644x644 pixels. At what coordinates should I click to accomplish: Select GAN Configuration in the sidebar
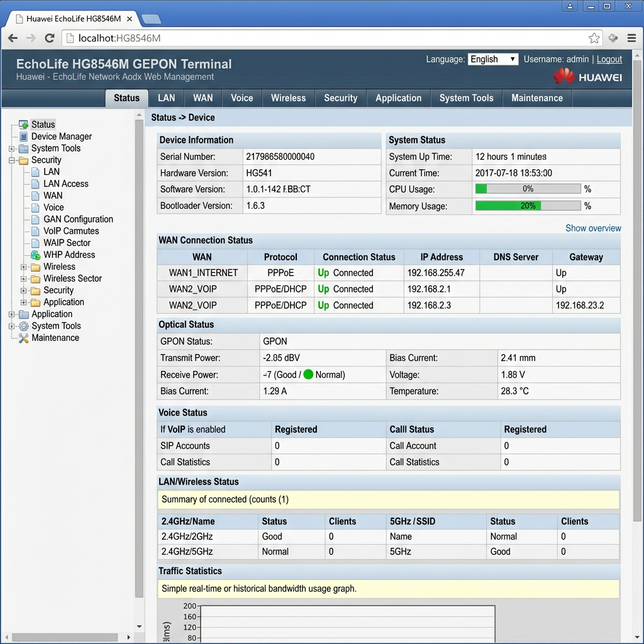point(79,219)
